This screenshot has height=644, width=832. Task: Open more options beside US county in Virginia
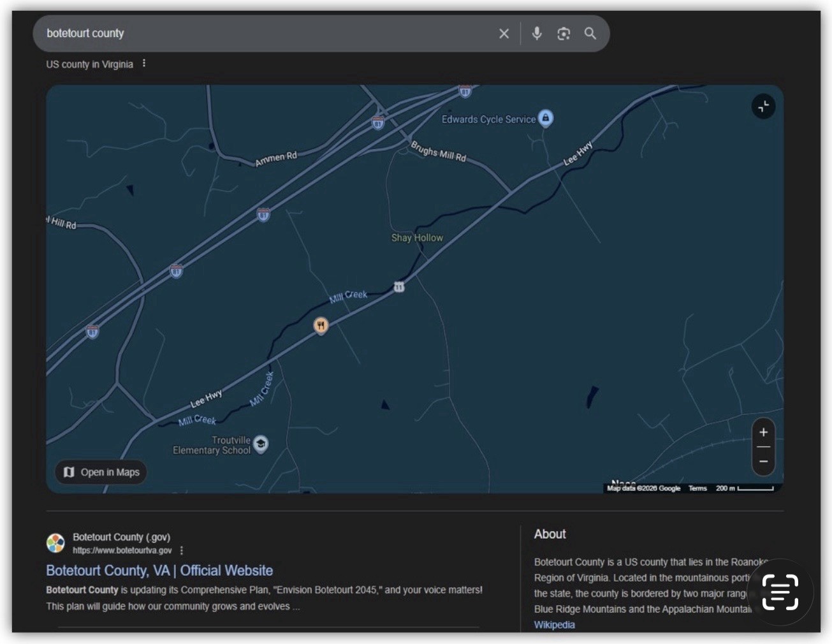(x=144, y=63)
